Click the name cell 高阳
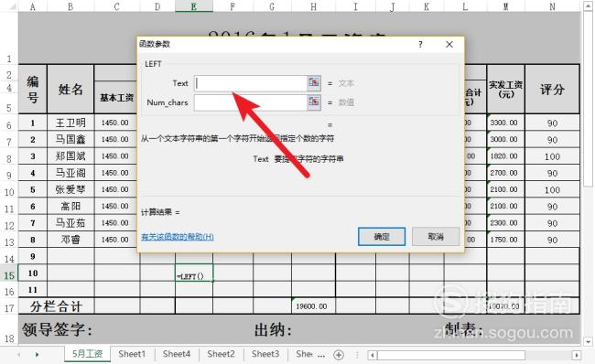Screen dimensions: 595x364 click(70, 207)
